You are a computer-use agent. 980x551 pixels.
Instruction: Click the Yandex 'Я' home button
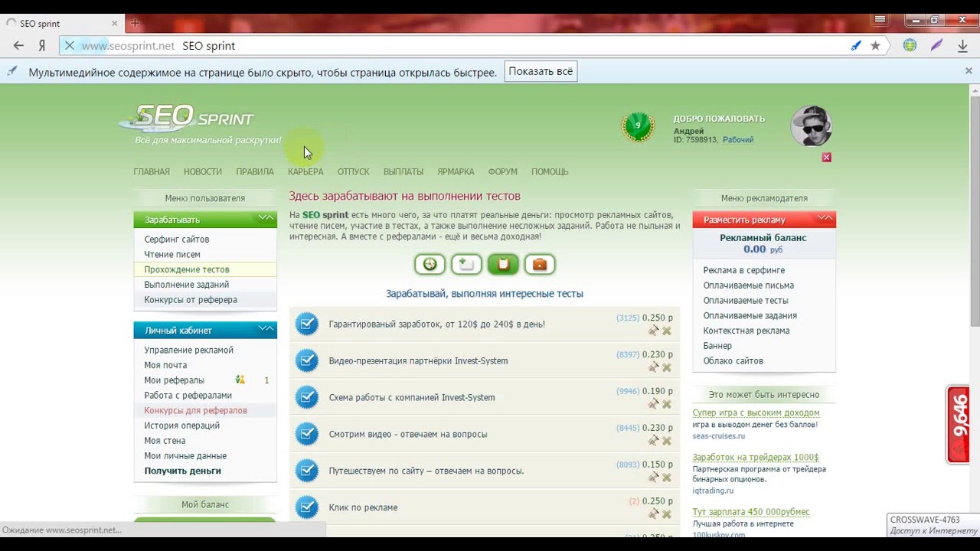(x=43, y=46)
